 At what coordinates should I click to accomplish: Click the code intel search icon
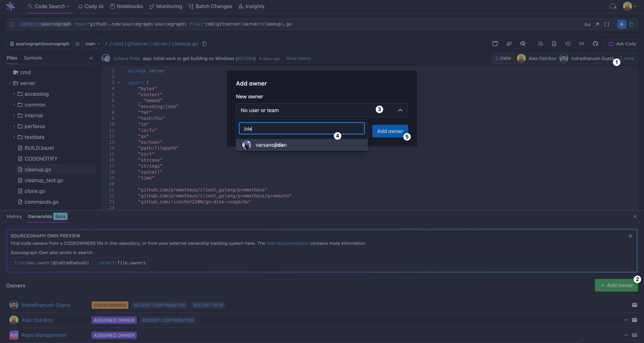523,44
